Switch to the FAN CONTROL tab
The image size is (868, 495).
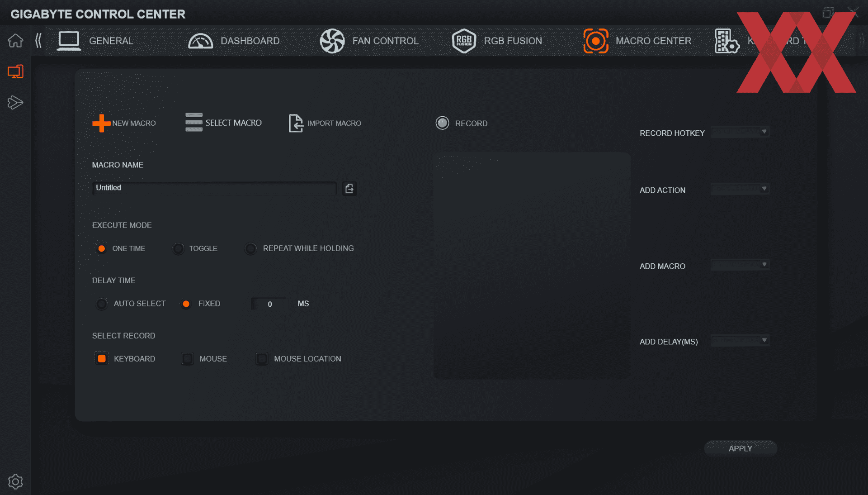[385, 41]
